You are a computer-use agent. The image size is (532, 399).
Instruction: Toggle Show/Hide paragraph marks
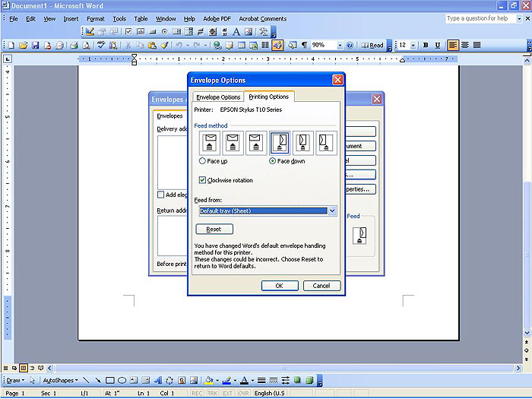pos(304,45)
